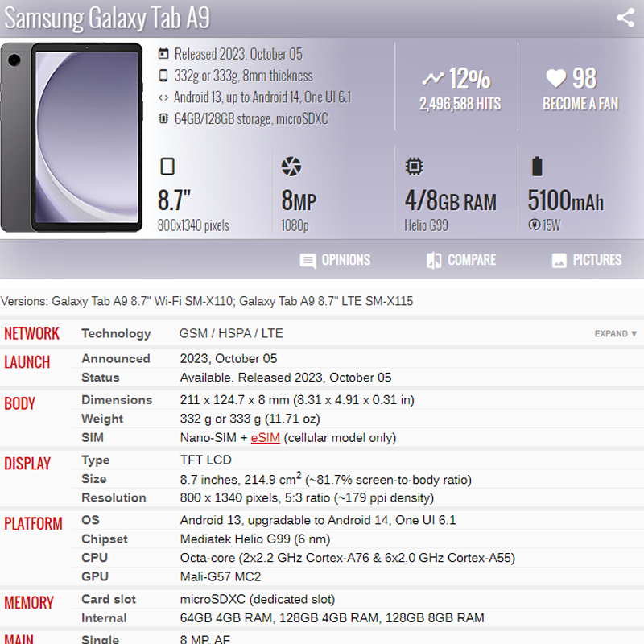Click the Dimensions spec label
This screenshot has width=644, height=644.
(117, 400)
